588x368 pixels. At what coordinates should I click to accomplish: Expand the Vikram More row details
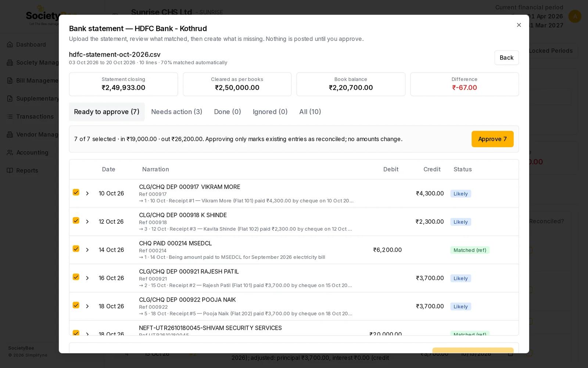pos(87,194)
